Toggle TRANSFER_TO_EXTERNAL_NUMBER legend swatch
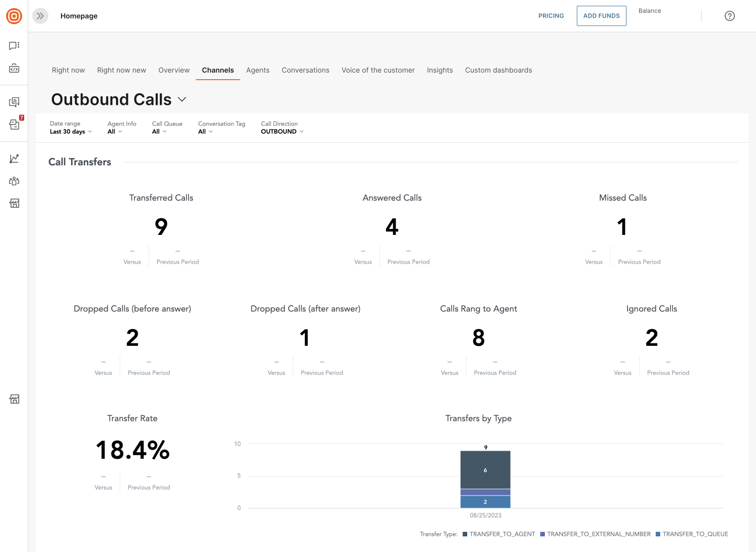Image resolution: width=756 pixels, height=552 pixels. coord(543,534)
